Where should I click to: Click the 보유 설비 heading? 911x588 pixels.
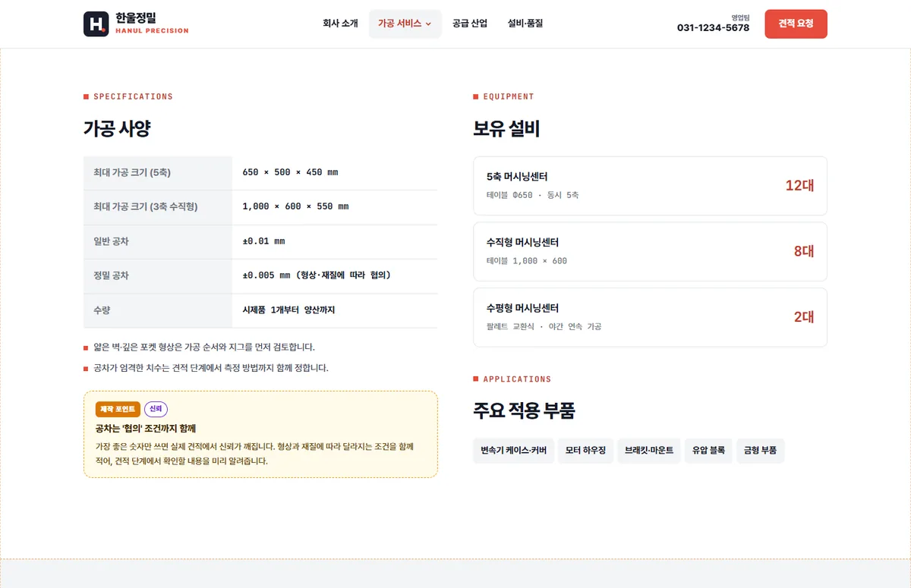coord(506,129)
